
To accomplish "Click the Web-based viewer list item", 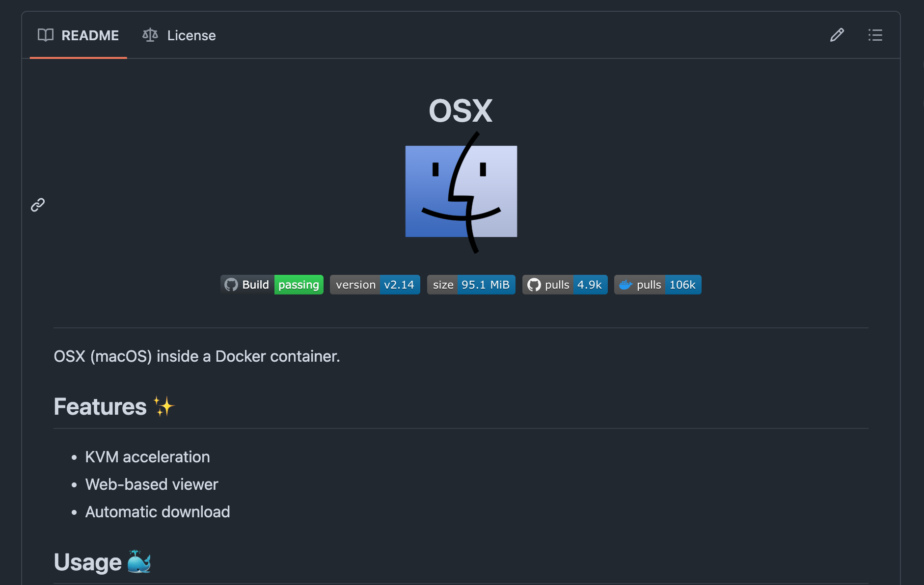I will pos(152,484).
